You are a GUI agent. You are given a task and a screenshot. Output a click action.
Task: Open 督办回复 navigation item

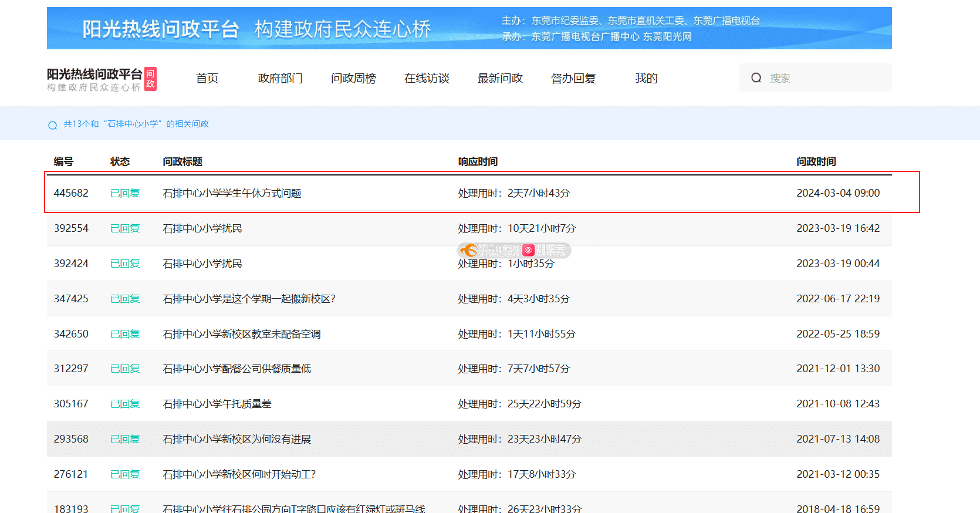click(573, 78)
